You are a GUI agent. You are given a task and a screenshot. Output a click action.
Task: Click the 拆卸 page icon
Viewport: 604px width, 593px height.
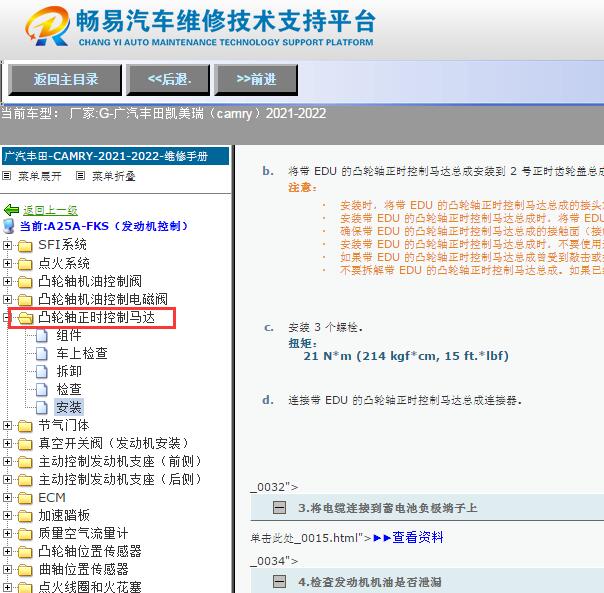(42, 371)
